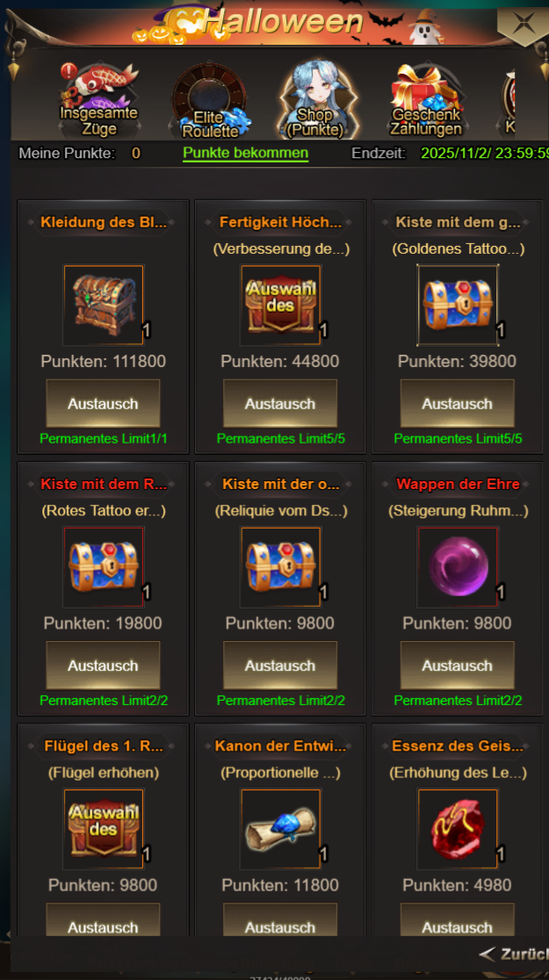Click the Essenz des Geis... red gem icon

458,829
